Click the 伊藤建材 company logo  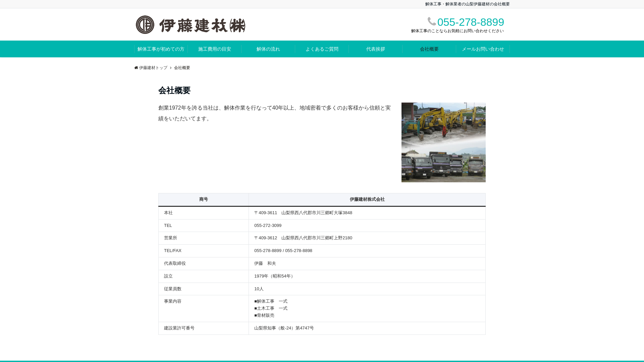click(x=191, y=24)
